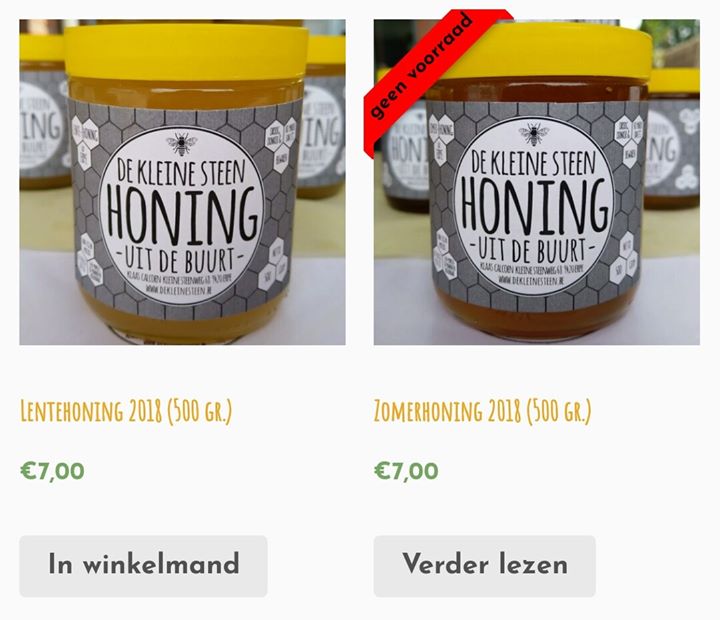Click HONING text on the Zomerhoning jar
Image resolution: width=720 pixels, height=620 pixels.
pyautogui.click(x=534, y=206)
